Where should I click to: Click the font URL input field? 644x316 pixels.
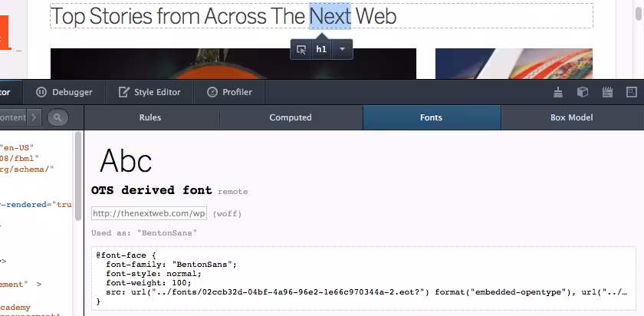(149, 213)
